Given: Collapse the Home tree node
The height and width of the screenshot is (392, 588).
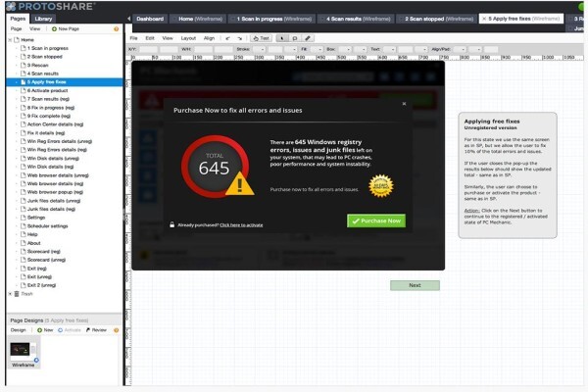Looking at the screenshot, I should tap(10, 39).
